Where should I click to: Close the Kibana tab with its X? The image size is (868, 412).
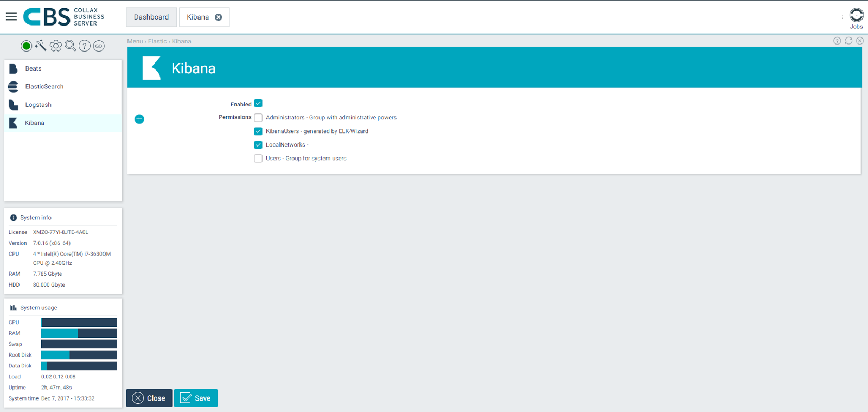219,17
